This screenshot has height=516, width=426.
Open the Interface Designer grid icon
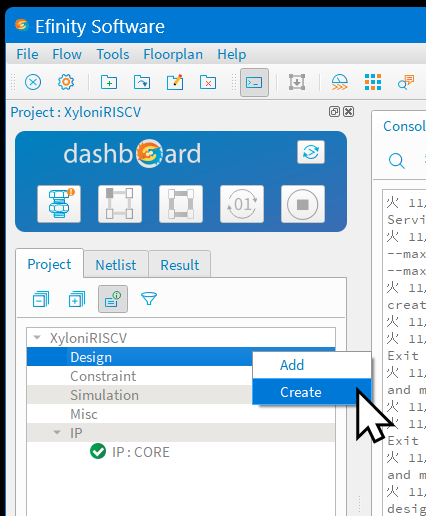[x=373, y=82]
